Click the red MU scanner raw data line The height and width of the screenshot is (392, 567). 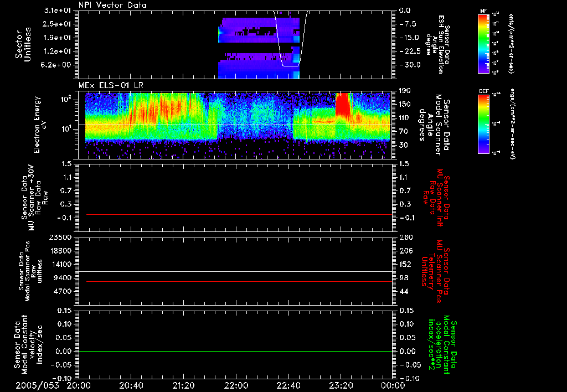pyautogui.click(x=239, y=214)
